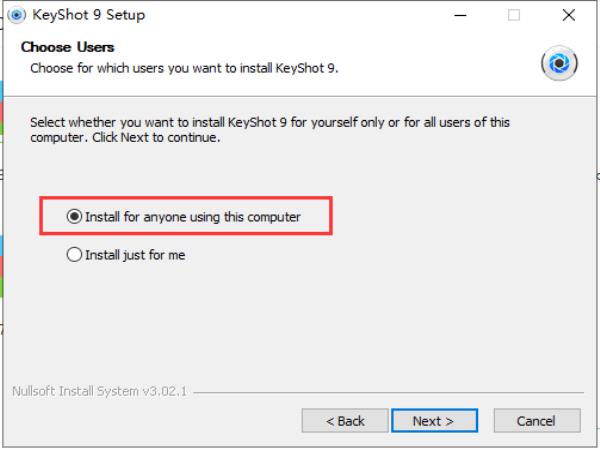Screen dimensions: 600x450
Task: Go back with the "< Back" button
Action: pyautogui.click(x=345, y=421)
